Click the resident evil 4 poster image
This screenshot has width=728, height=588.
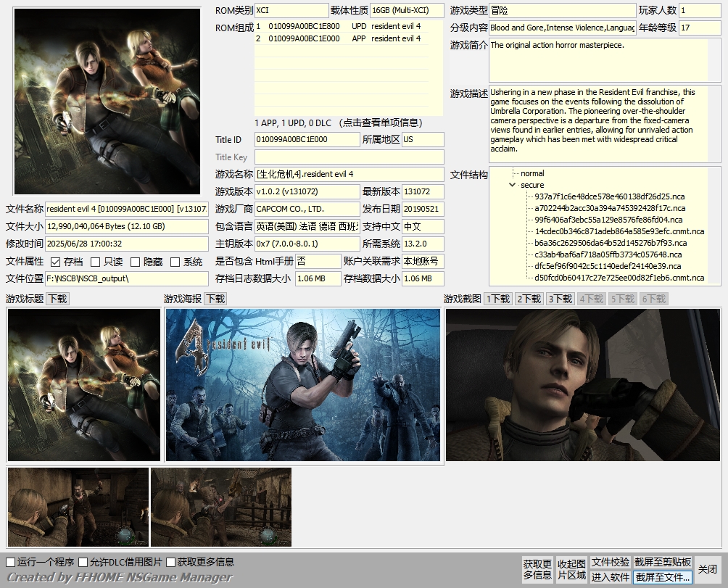[x=302, y=385]
